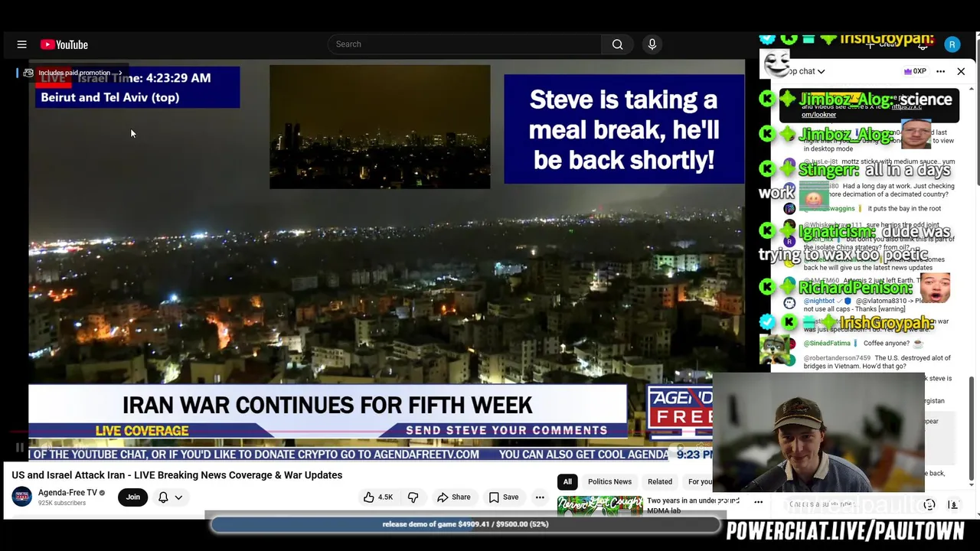Expand the Top chat dropdown
This screenshot has width=980, height=551.
[805, 71]
